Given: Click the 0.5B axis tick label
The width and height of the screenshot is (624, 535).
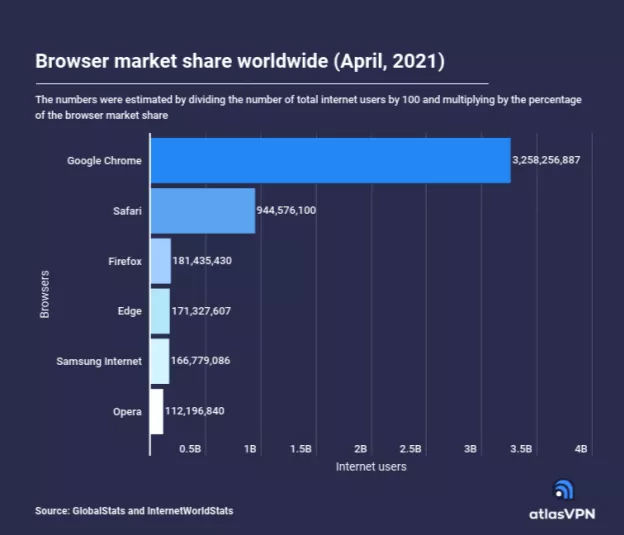Looking at the screenshot, I should pyautogui.click(x=190, y=449).
